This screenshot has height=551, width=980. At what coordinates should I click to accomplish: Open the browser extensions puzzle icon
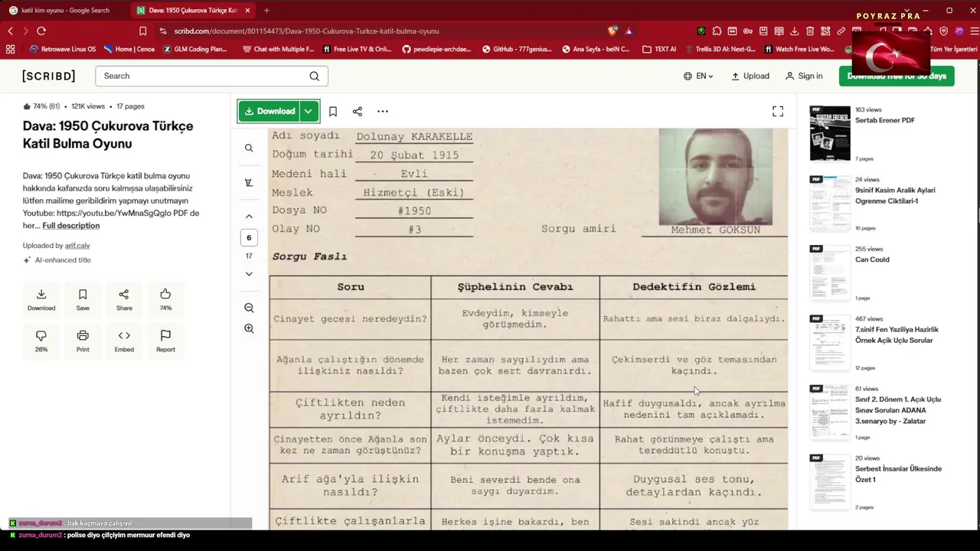(x=717, y=31)
